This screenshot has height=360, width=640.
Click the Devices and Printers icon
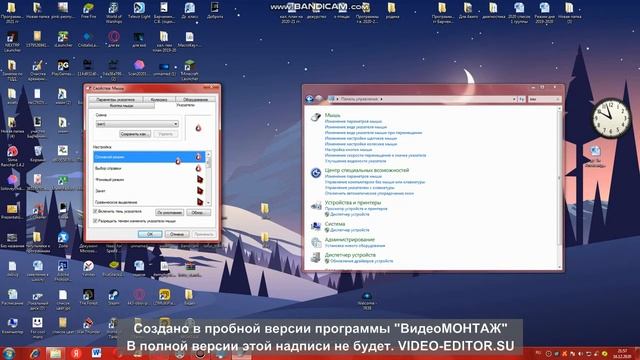(x=316, y=206)
